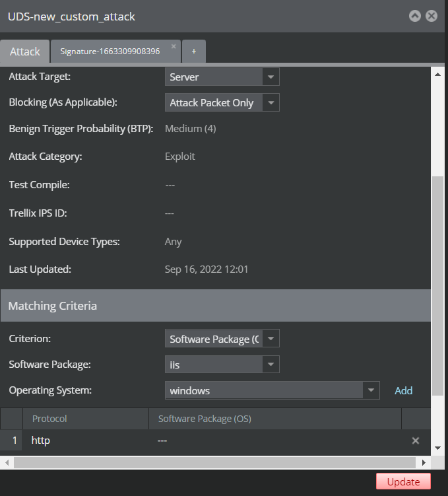Click the Trellix IPS ID label
Screen dimensions: 448x496
[x=38, y=213]
